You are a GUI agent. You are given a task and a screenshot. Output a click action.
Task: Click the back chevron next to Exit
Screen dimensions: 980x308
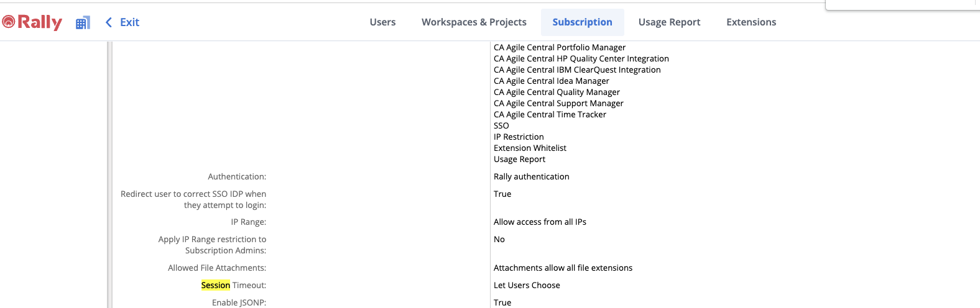109,22
